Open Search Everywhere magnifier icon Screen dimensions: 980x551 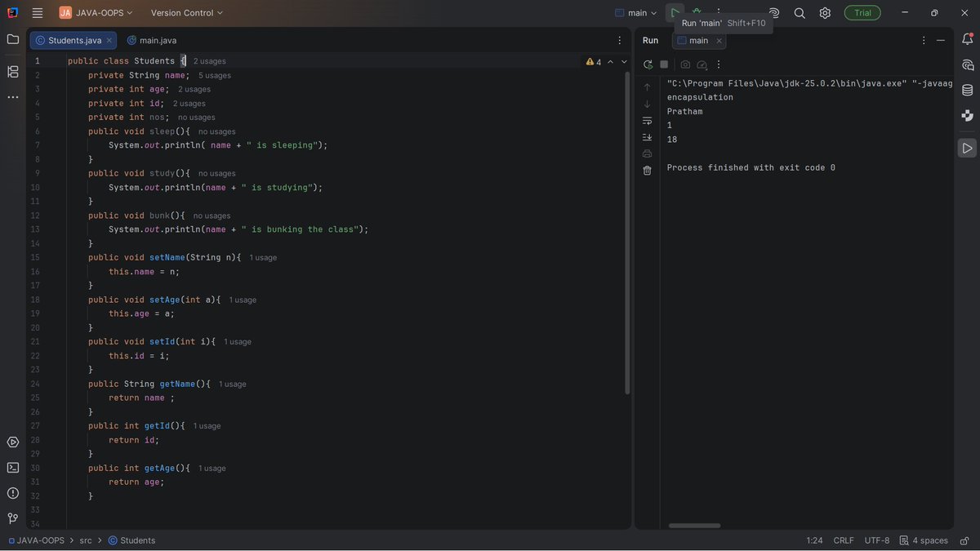(800, 13)
